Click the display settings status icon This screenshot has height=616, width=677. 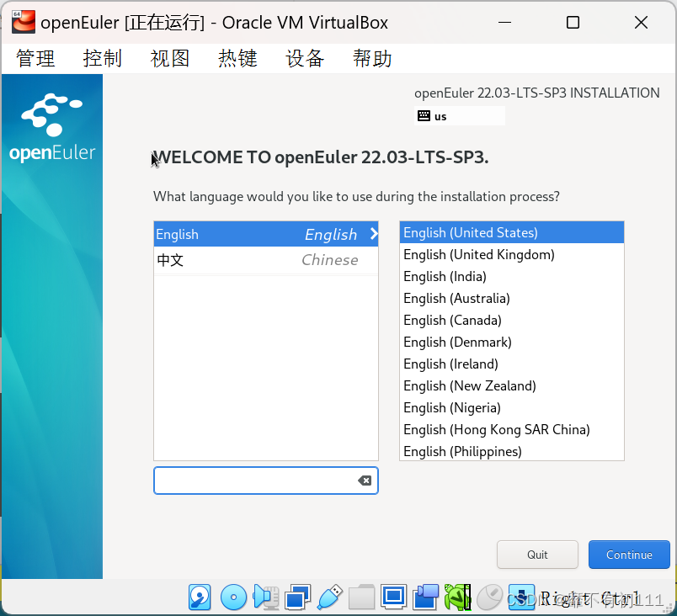[394, 597]
